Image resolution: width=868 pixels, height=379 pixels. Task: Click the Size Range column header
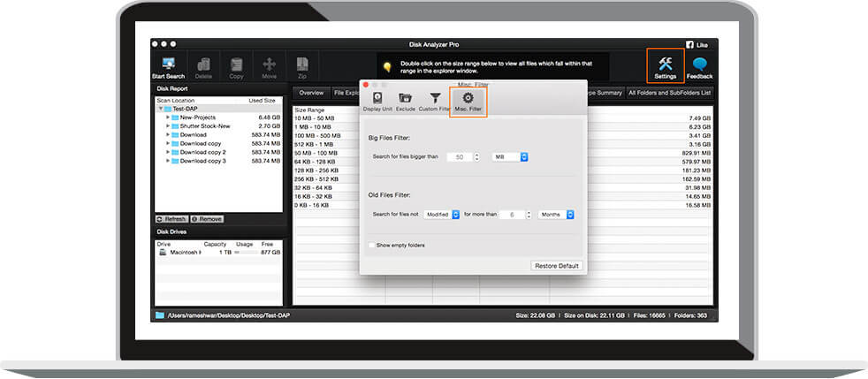[309, 110]
